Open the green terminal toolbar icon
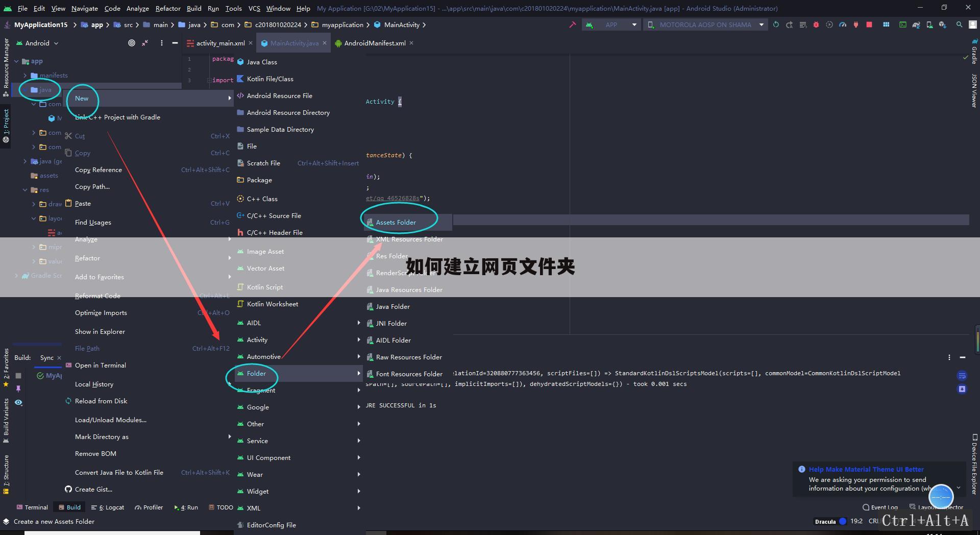 pyautogui.click(x=903, y=25)
